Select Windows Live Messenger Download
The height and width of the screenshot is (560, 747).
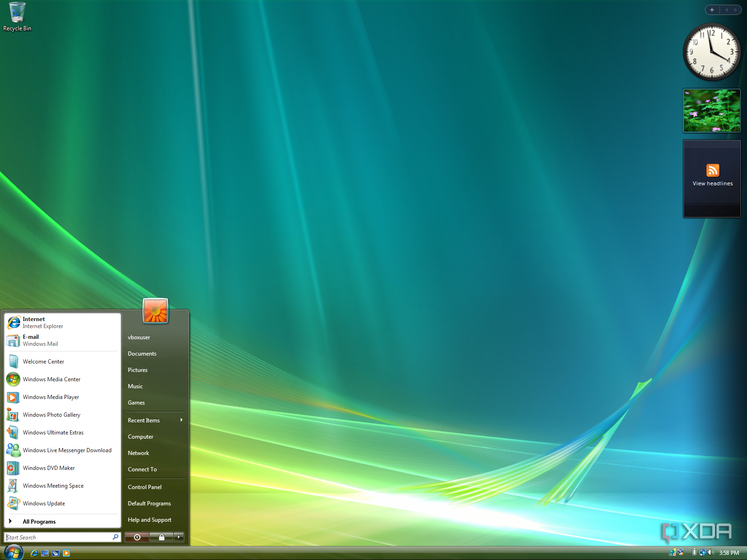pos(63,450)
